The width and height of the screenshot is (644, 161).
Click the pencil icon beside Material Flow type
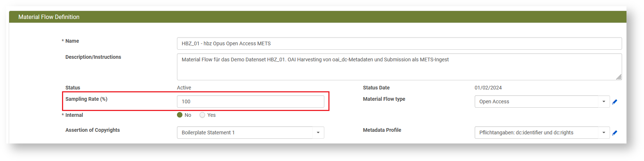(615, 102)
